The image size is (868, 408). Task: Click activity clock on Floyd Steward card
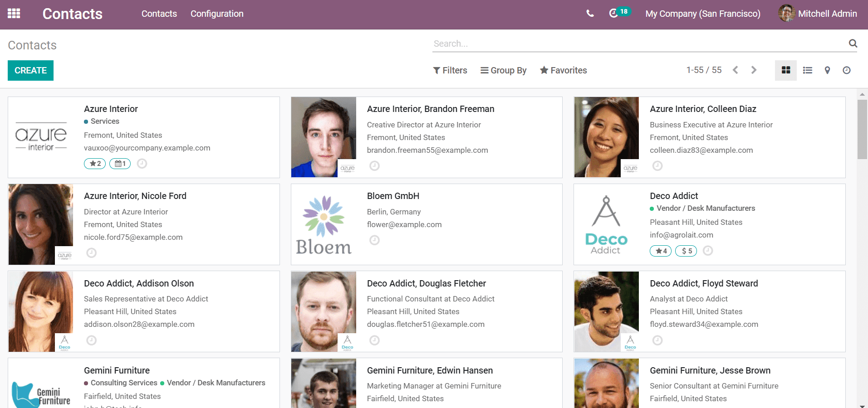coord(657,340)
